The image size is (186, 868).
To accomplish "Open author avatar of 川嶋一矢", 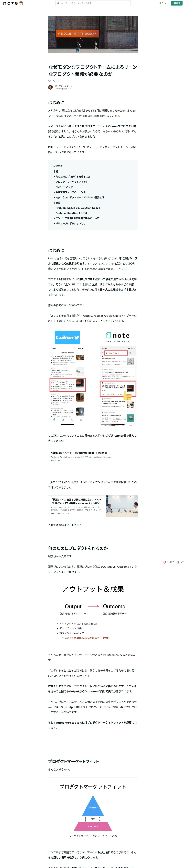I will (x=50, y=87).
